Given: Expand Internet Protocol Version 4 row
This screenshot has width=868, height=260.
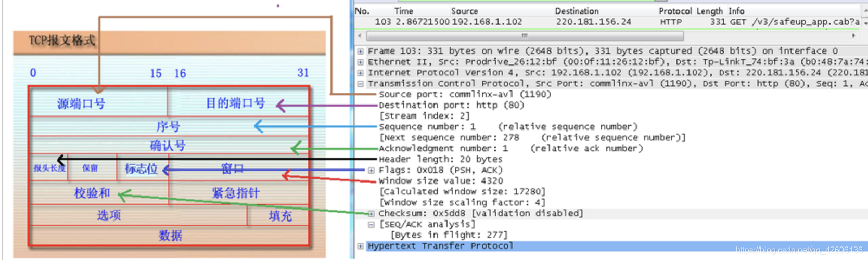Looking at the screenshot, I should click(360, 73).
